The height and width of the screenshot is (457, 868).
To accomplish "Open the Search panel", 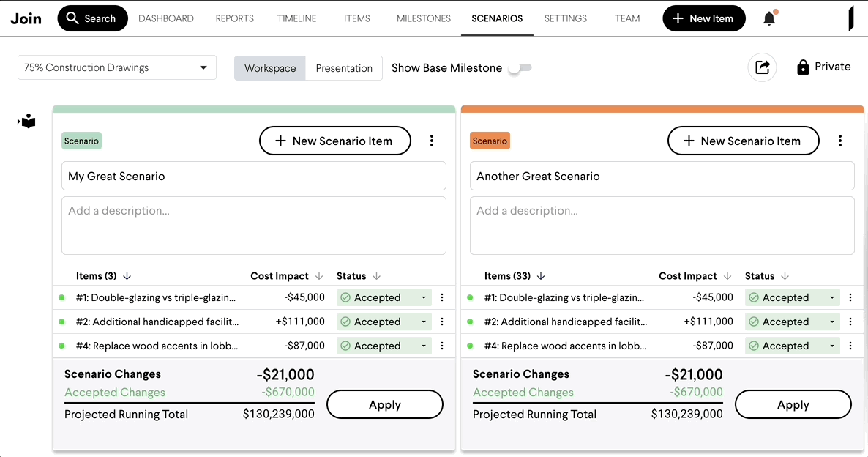I will [92, 18].
